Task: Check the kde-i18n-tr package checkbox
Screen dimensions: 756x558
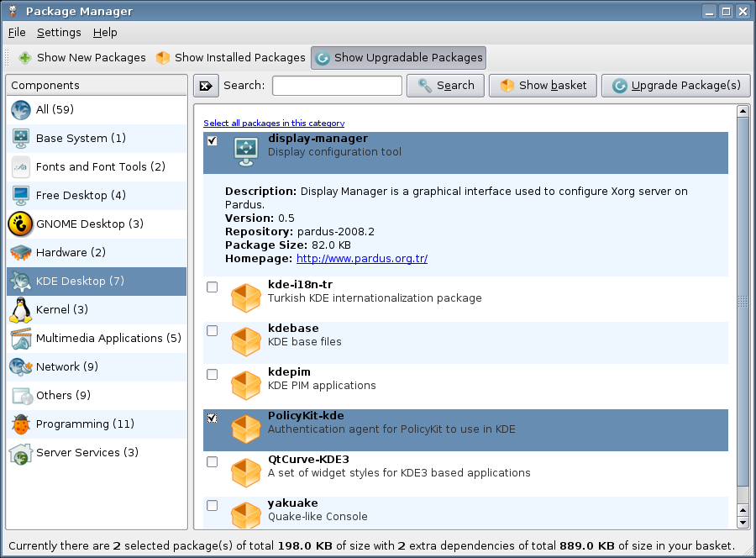Action: pyautogui.click(x=212, y=287)
